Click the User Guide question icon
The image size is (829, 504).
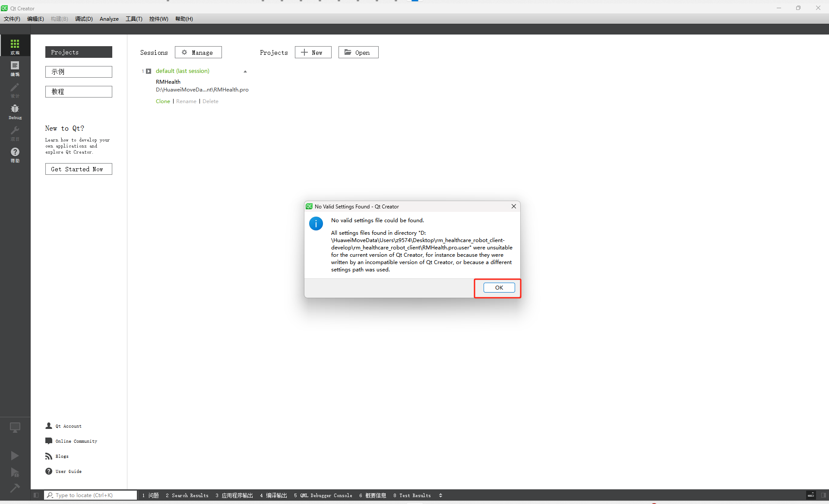click(49, 471)
